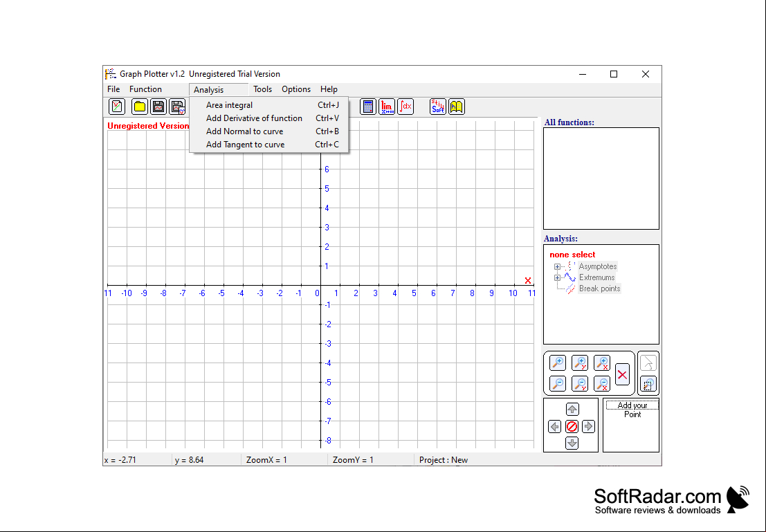Viewport: 766px width, 532px height.
Task: Click the 'y = 8.64' status bar entry
Action: tap(189, 459)
